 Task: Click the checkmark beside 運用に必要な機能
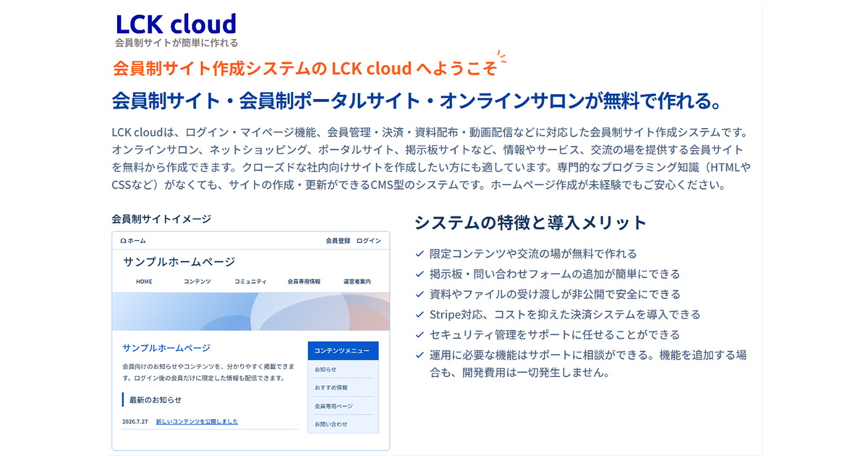[x=420, y=355]
